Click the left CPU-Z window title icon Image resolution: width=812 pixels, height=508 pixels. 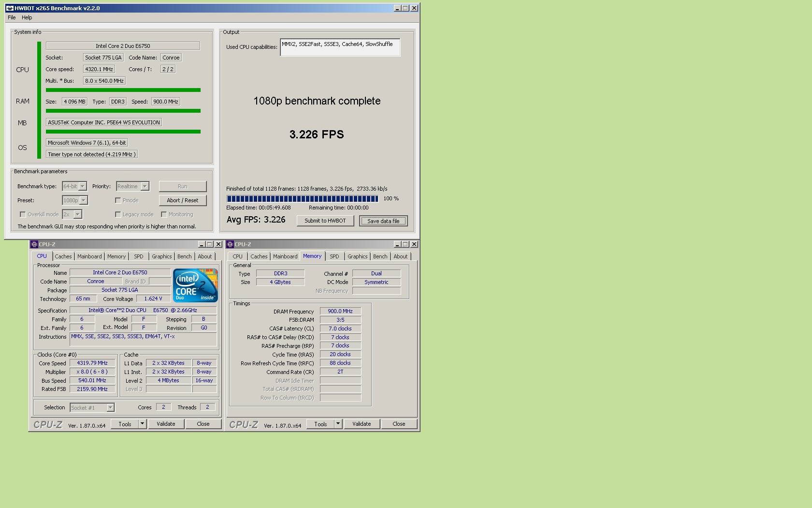(x=34, y=244)
